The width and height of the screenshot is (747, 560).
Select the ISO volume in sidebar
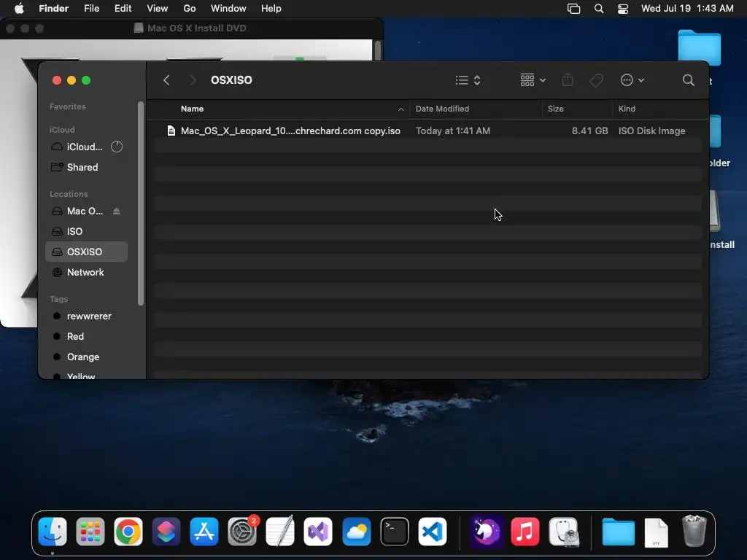tap(74, 231)
